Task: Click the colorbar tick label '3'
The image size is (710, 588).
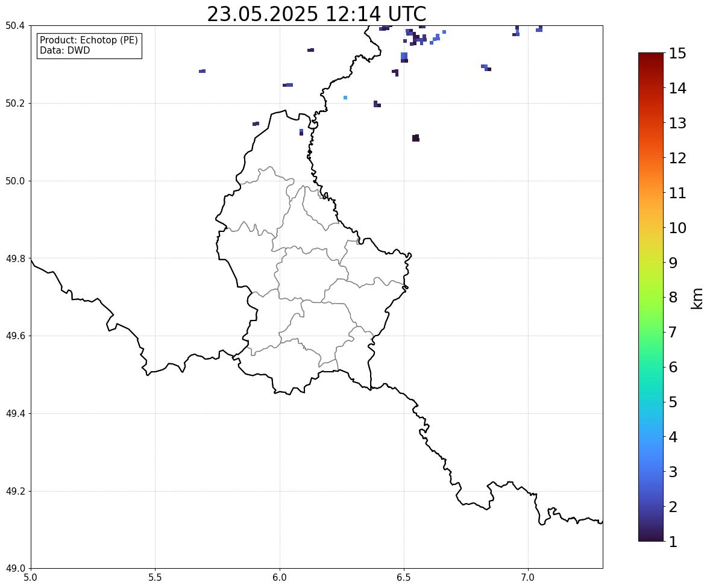Action: (673, 472)
